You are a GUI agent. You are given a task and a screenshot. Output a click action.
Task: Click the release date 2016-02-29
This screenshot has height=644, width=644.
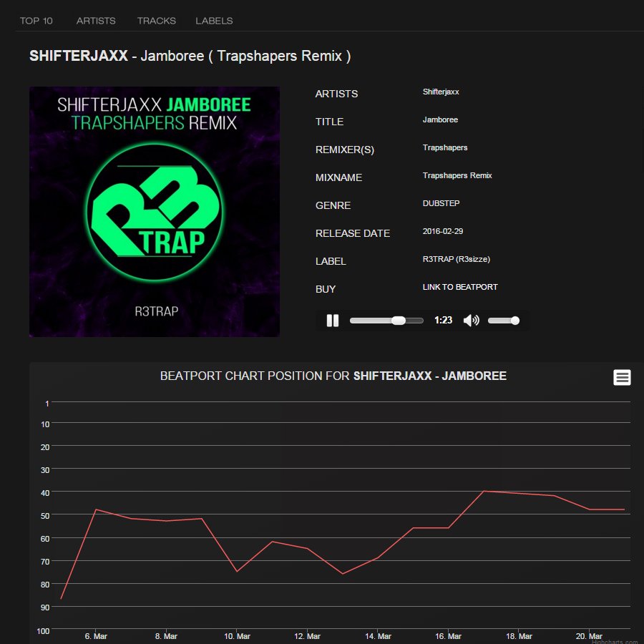443,231
